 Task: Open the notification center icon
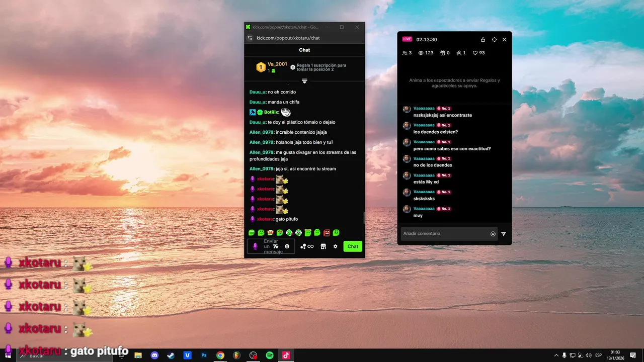pos(633,355)
